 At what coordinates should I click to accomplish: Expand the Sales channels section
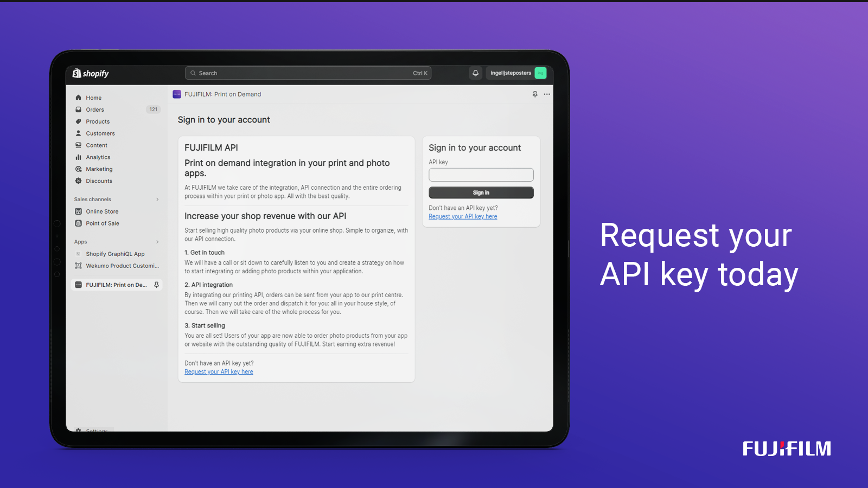[157, 200]
